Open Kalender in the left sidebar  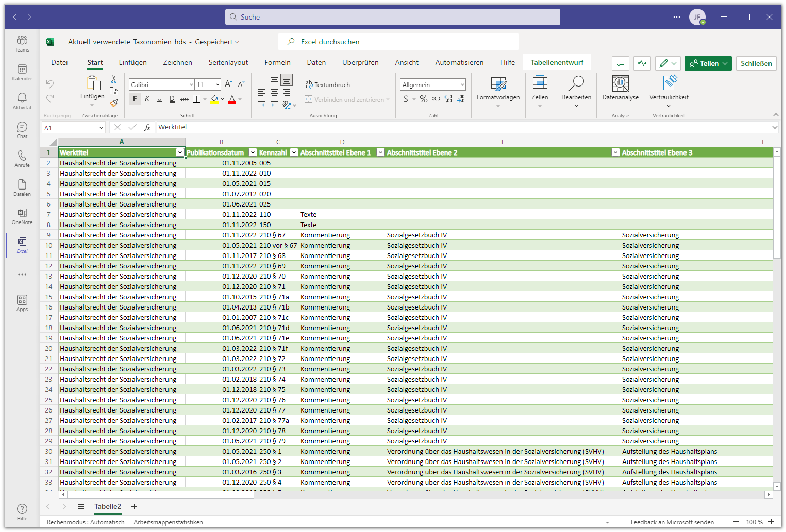(x=22, y=73)
